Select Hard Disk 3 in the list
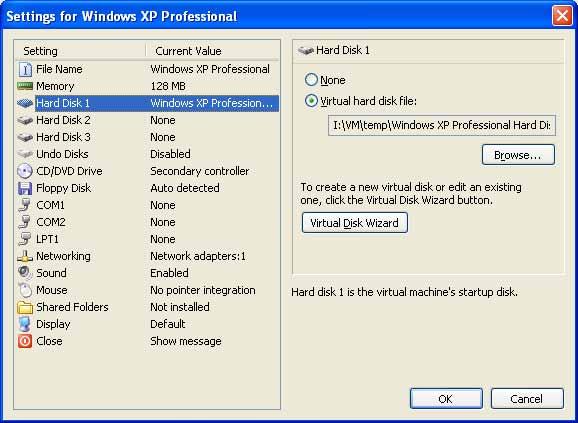The image size is (578, 423). [147, 137]
